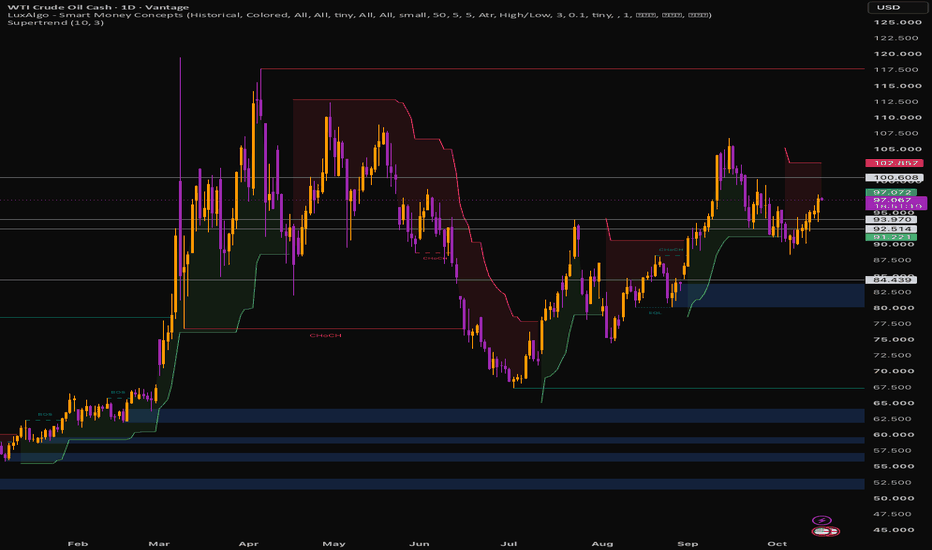This screenshot has height=550, width=932.
Task: Click the Sep label on time axis
Action: tap(688, 543)
